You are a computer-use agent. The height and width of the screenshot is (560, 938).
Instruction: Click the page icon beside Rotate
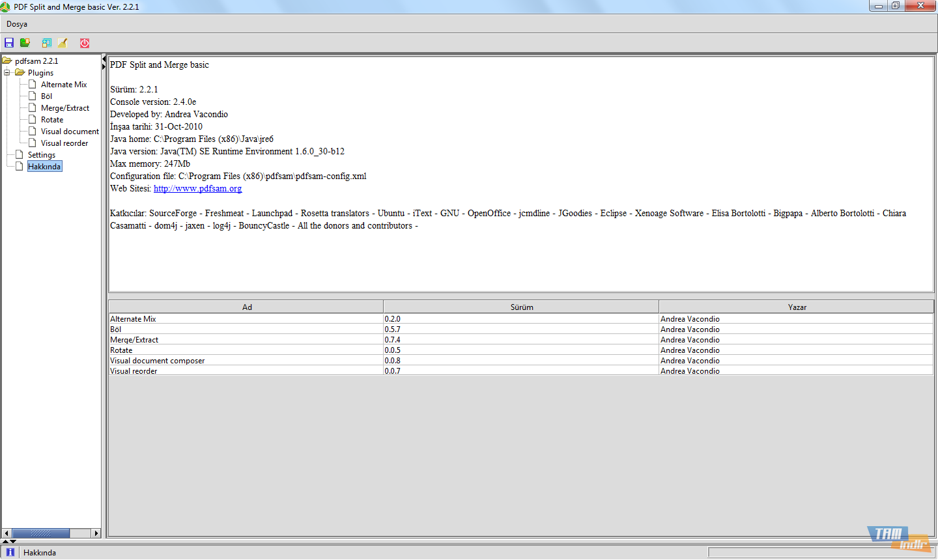click(33, 119)
